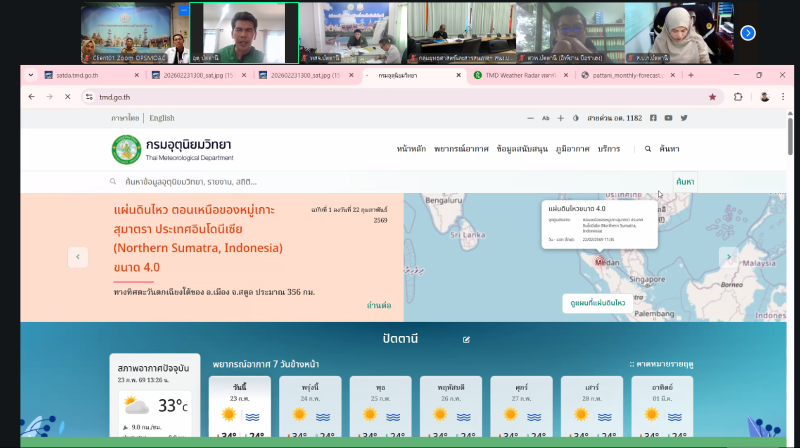Expand the ข้อมูลสนับสนุน navigation menu
Screen dimensions: 800x448
pyautogui.click(x=524, y=149)
